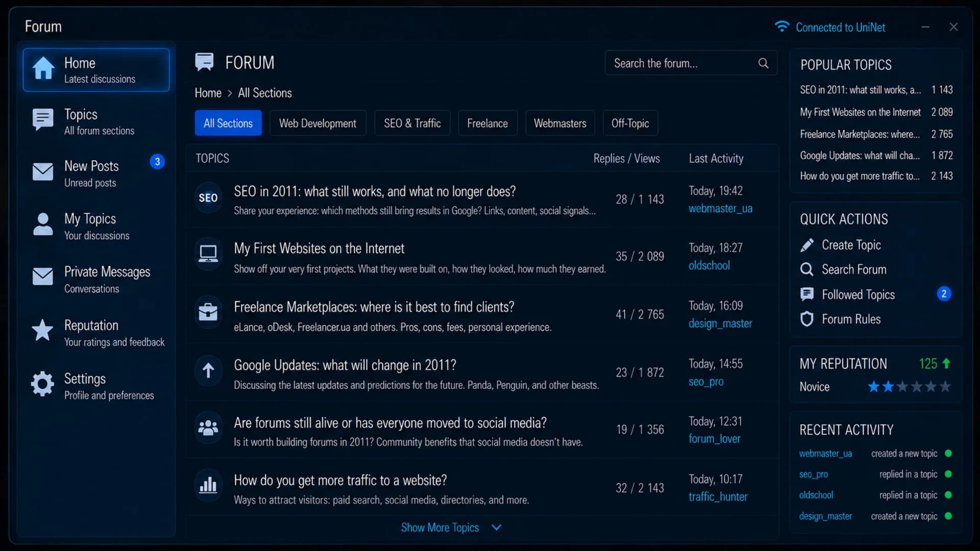Viewport: 980px width, 551px height.
Task: Click design_master in Recent Activity
Action: [x=825, y=516]
